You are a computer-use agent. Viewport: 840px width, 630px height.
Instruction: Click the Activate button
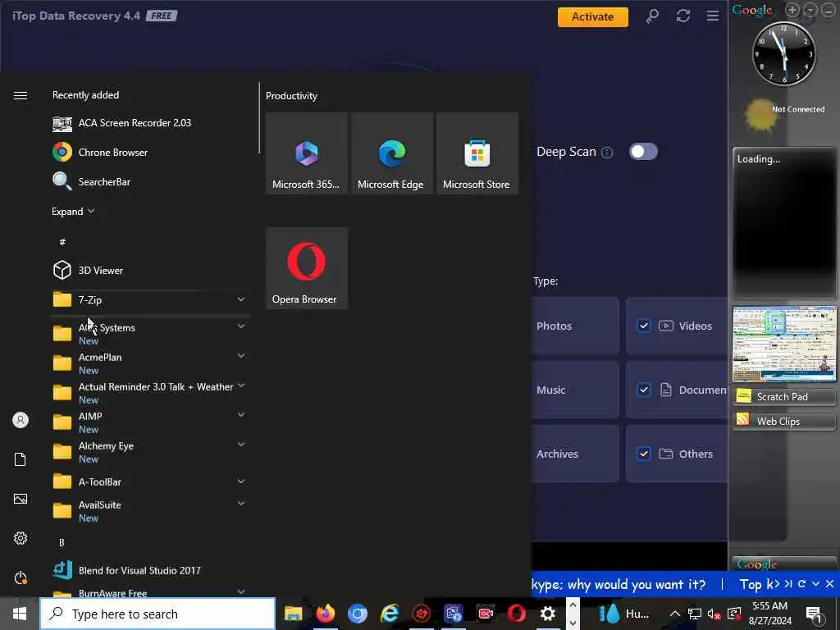point(592,16)
